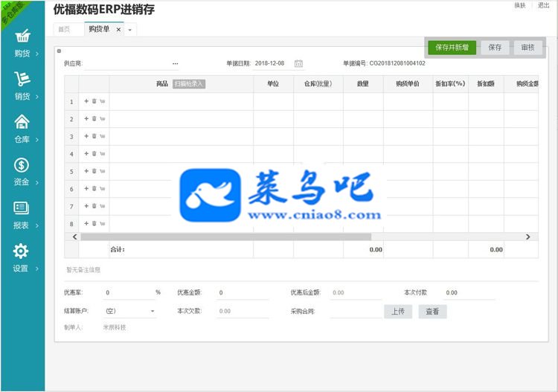Image resolution: width=558 pixels, height=392 pixels.
Task: Open the 设置 settings gear icon
Action: click(x=21, y=251)
